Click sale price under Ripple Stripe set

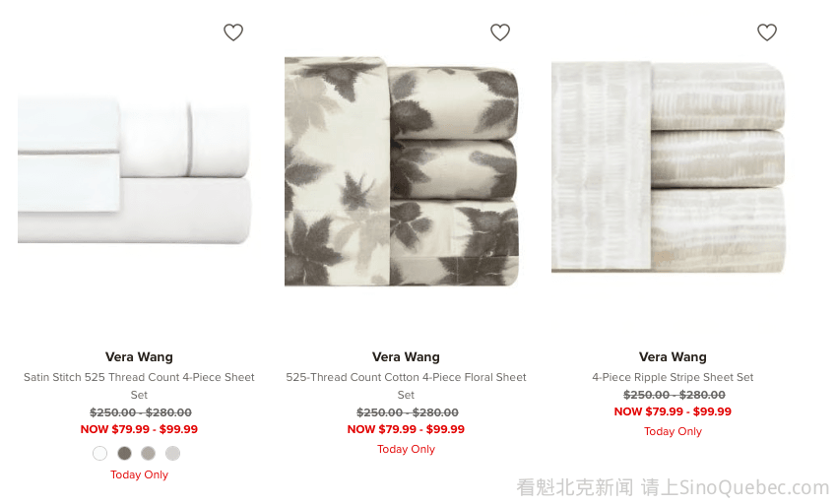(673, 411)
